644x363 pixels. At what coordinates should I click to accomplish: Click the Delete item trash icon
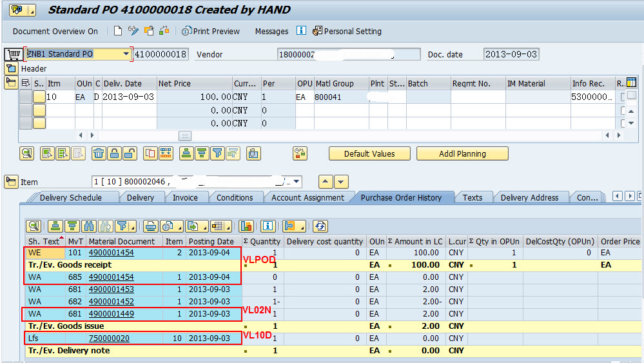coord(99,153)
